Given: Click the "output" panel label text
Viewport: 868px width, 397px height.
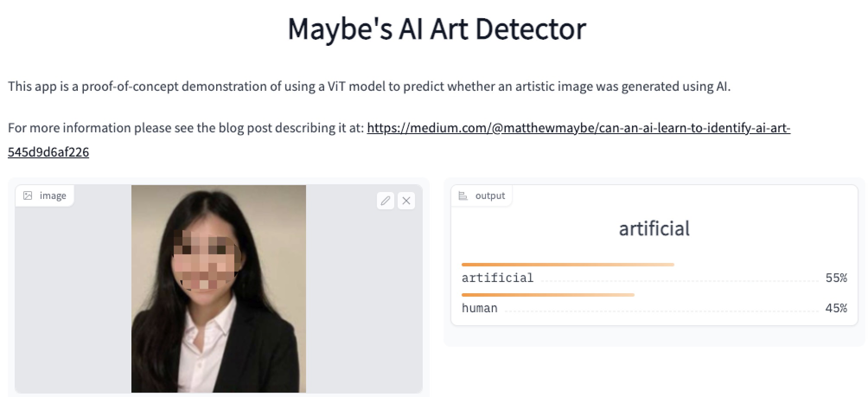Looking at the screenshot, I should coord(490,195).
